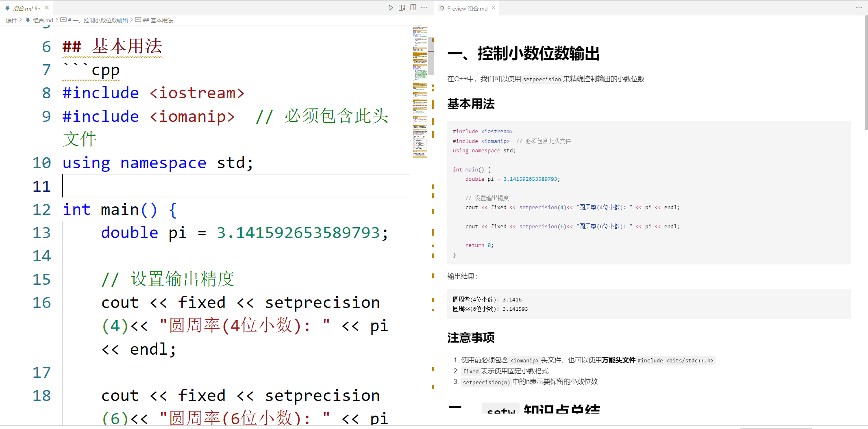The width and height of the screenshot is (868, 429).
Task: Click preview heading '一、控制小数位数输出'
Action: pyautogui.click(x=523, y=54)
